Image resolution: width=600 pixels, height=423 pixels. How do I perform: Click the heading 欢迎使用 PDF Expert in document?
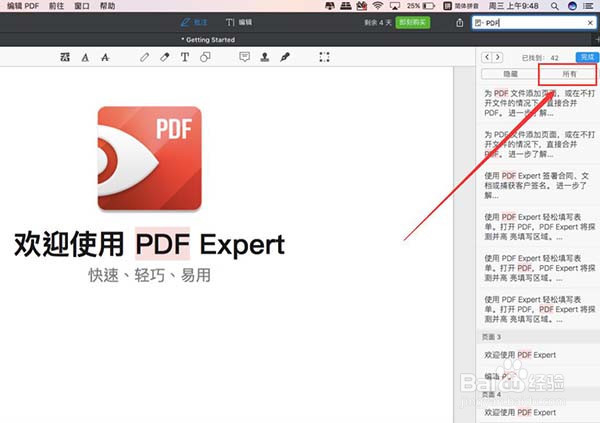tap(149, 244)
